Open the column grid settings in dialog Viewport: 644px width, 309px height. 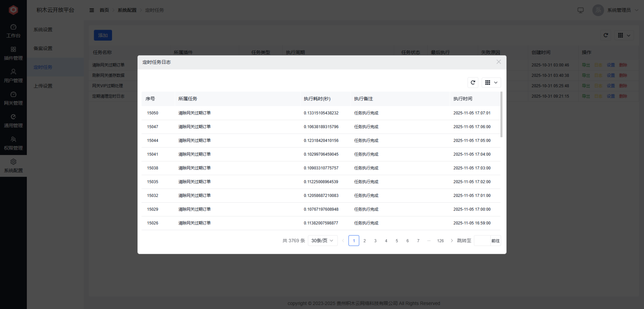tap(491, 83)
